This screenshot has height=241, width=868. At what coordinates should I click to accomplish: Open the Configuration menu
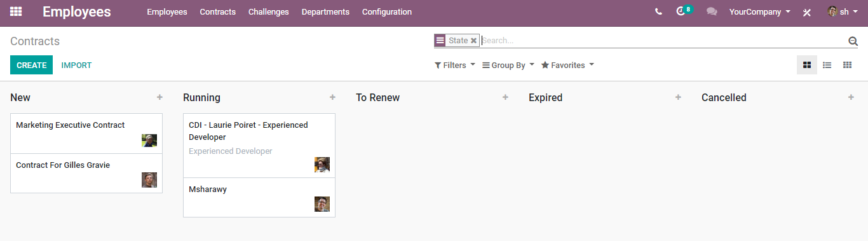click(x=387, y=11)
